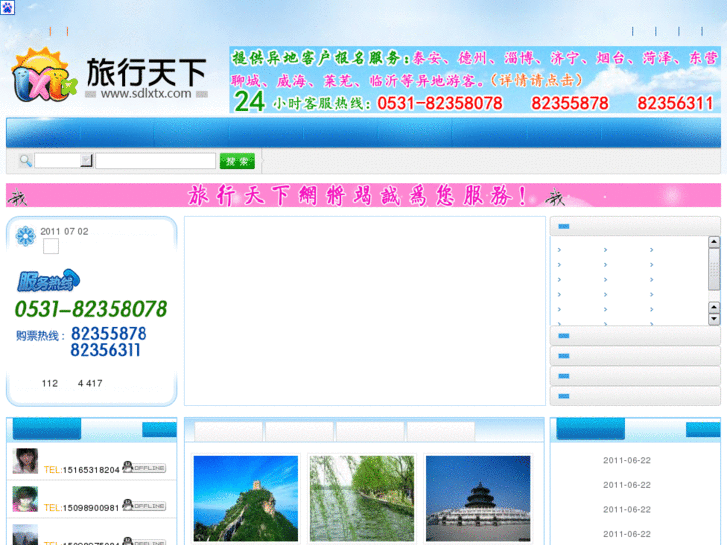Click the 服务热线 phone badge icon
The image size is (727, 545).
tap(49, 281)
